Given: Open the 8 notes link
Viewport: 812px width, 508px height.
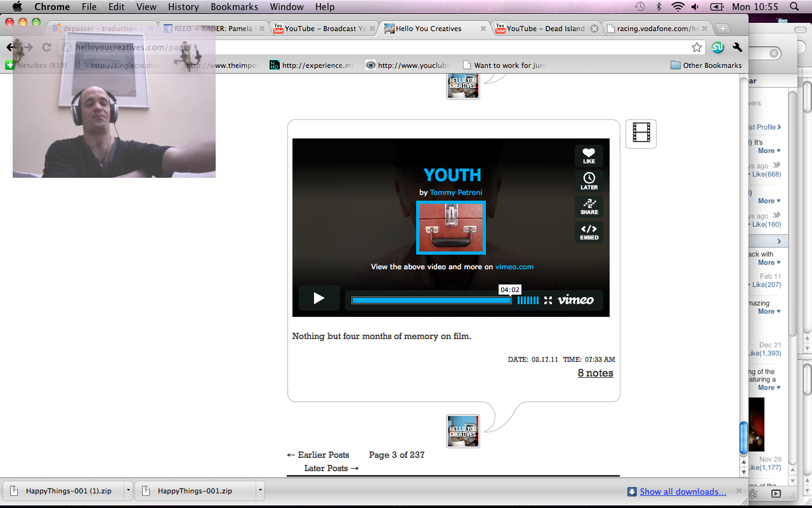Looking at the screenshot, I should pyautogui.click(x=595, y=373).
